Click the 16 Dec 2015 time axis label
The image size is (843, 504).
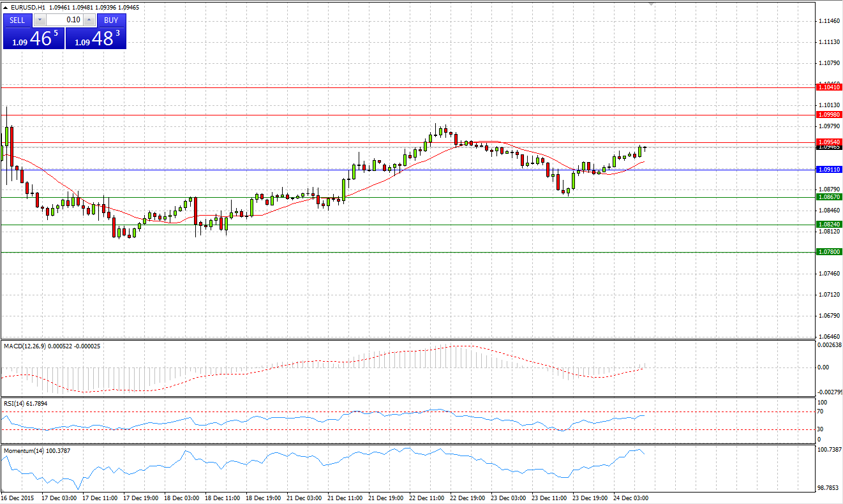pos(19,498)
